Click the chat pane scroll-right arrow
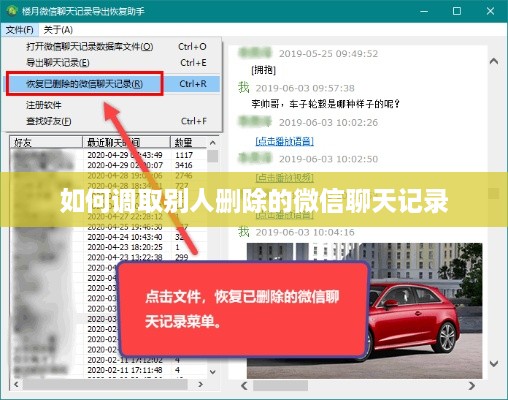This screenshot has height=400, width=508. pos(472,386)
